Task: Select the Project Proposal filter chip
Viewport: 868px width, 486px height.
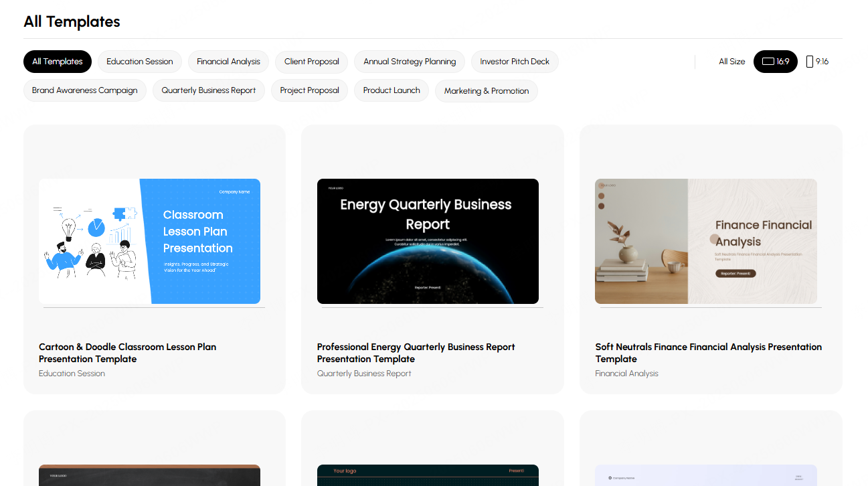Action: click(x=309, y=90)
